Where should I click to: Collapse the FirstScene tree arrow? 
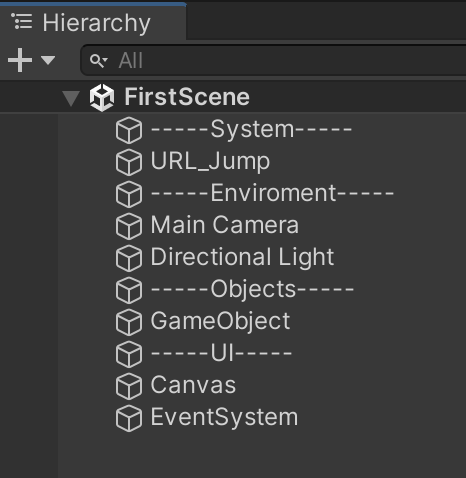tap(71, 98)
